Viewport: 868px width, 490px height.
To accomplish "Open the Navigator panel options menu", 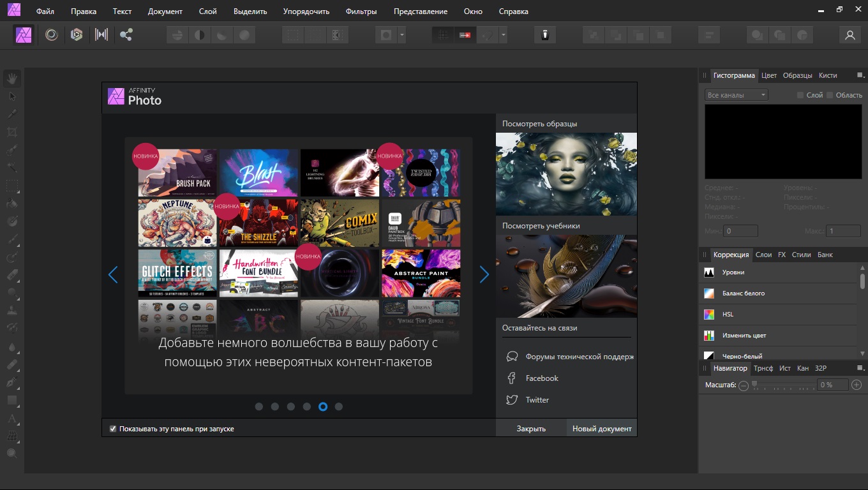I will coord(860,368).
